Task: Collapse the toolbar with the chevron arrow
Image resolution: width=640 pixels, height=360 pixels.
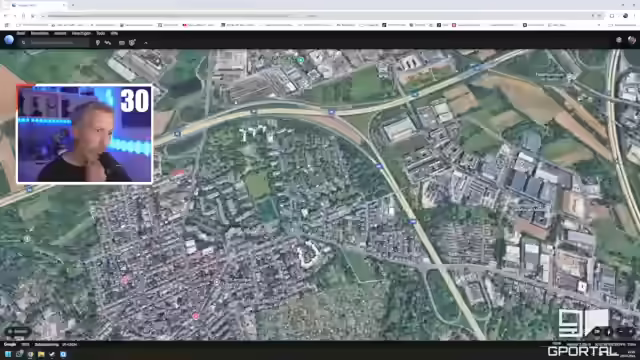Action: [146, 42]
